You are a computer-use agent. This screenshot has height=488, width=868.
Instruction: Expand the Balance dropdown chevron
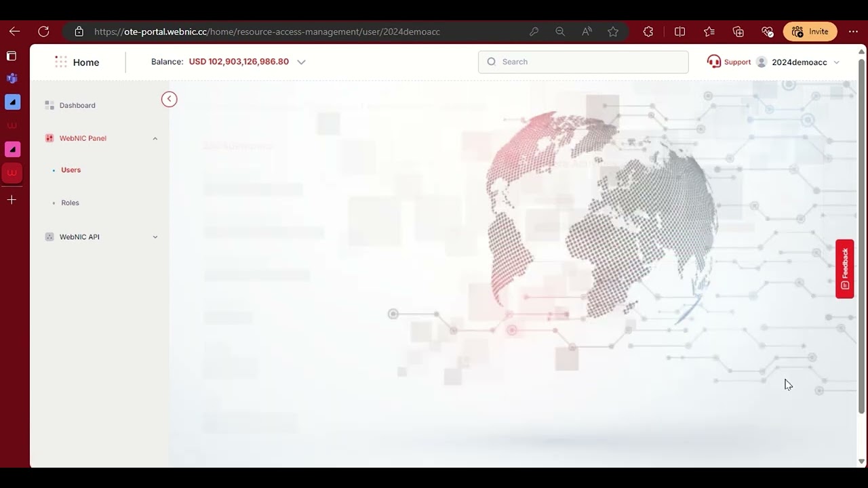301,62
